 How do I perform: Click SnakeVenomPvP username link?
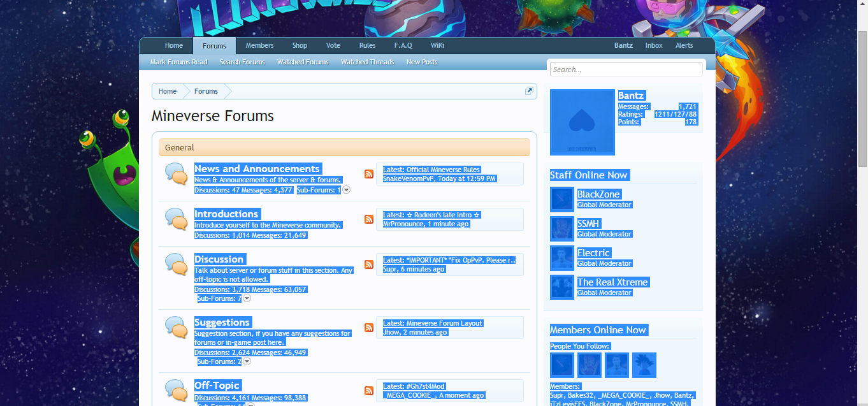(x=410, y=179)
